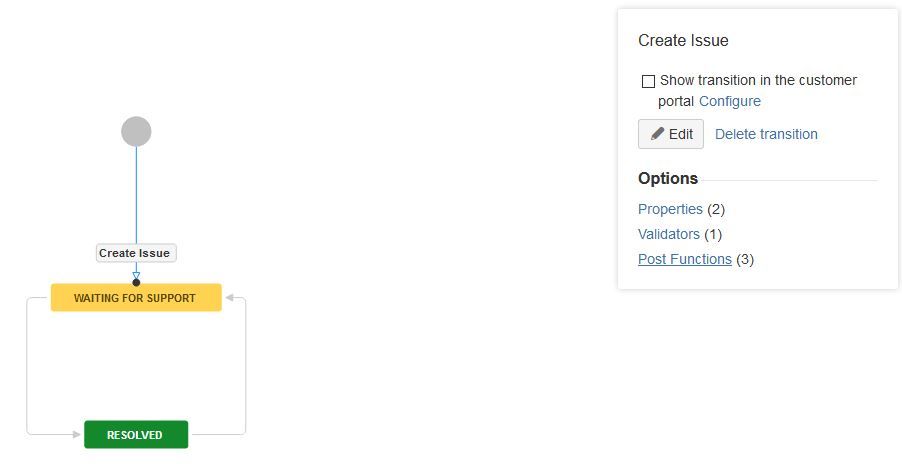Enable Show transition in the customer portal
The height and width of the screenshot is (464, 902).
[x=648, y=81]
